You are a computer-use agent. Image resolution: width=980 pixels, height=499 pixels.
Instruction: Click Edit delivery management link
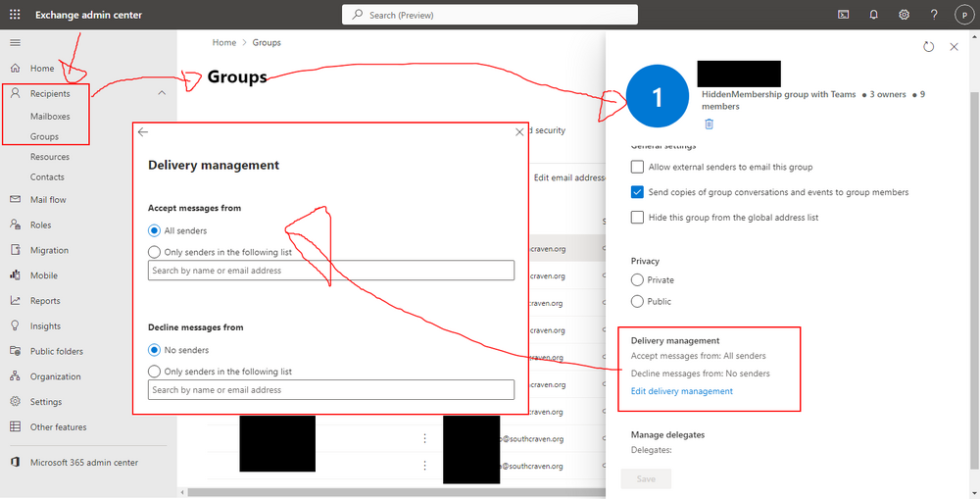682,391
